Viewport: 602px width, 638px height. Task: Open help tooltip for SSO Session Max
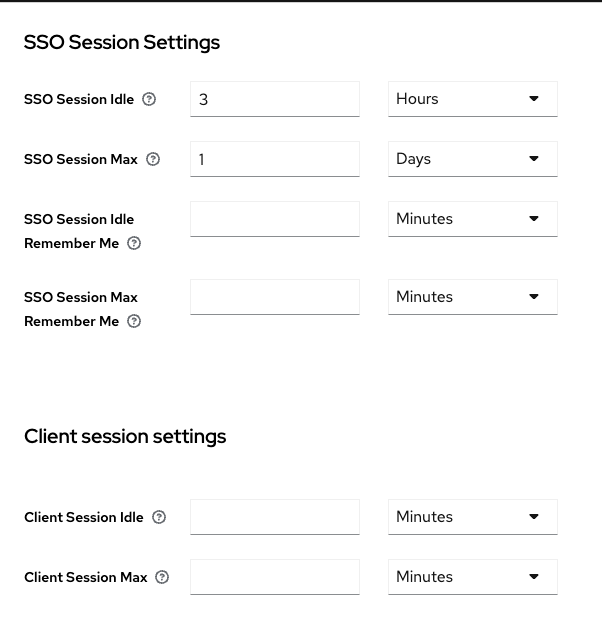coord(153,159)
